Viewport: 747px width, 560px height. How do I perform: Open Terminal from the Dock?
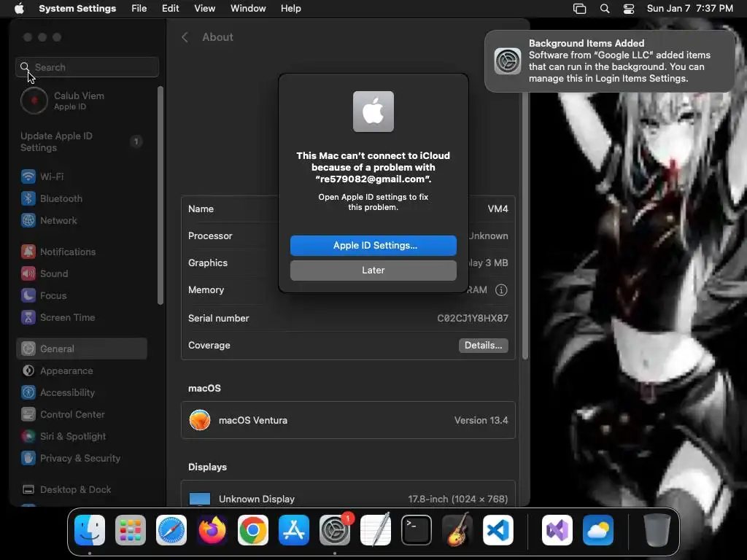click(417, 530)
